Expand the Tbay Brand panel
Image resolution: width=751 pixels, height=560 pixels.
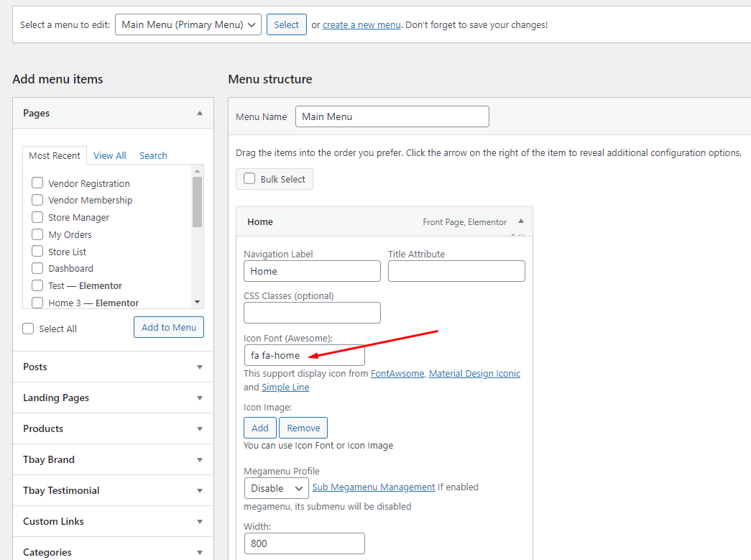(200, 460)
